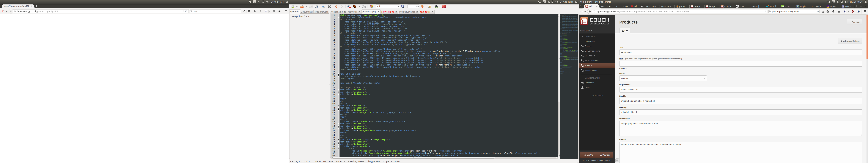Reload page in left Firefox address bar
The image size is (868, 163).
pyautogui.click(x=186, y=11)
